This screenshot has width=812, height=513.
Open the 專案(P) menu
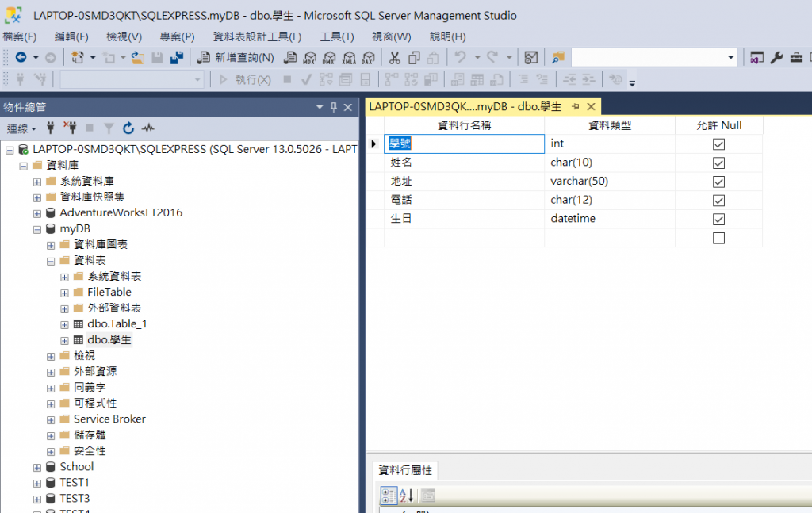click(x=177, y=36)
